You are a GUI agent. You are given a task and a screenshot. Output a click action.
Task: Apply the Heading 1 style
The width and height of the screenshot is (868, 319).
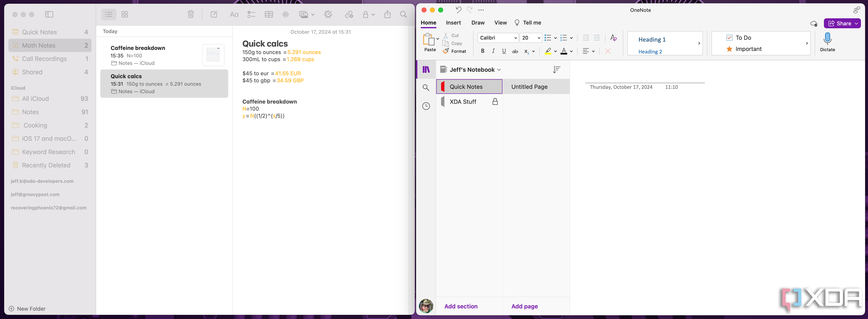[652, 40]
